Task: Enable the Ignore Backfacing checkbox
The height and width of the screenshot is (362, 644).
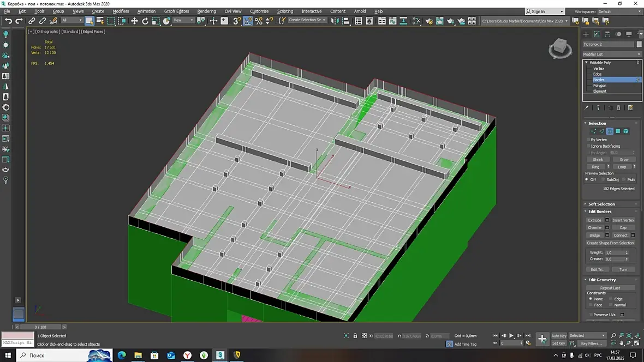Action: pos(588,146)
